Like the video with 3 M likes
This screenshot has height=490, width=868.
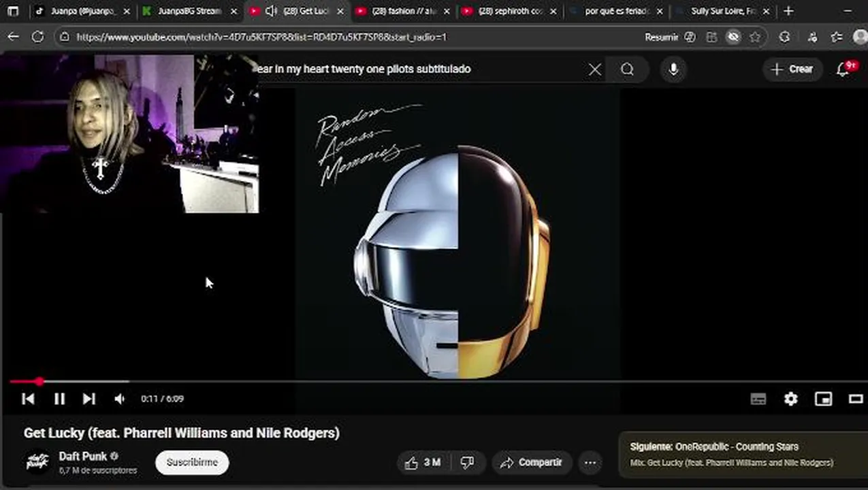422,463
